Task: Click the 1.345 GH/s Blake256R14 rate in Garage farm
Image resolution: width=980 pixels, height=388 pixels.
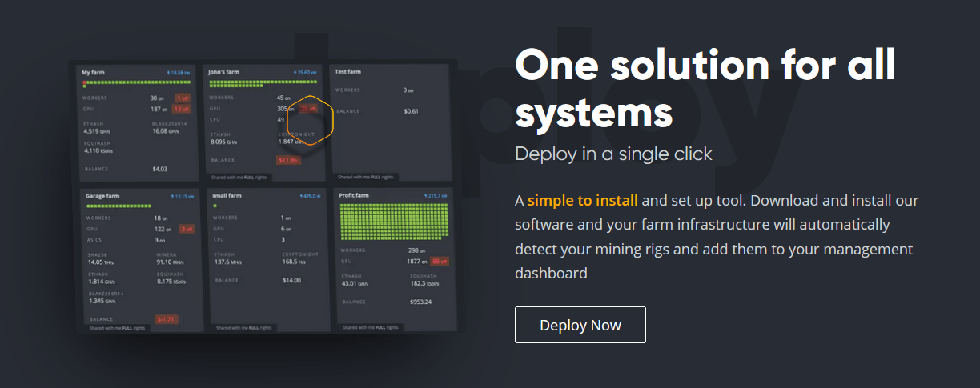Action: pyautogui.click(x=102, y=302)
